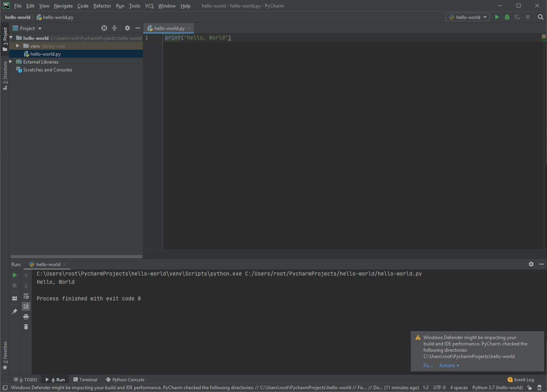Open the Run menu

pyautogui.click(x=120, y=6)
